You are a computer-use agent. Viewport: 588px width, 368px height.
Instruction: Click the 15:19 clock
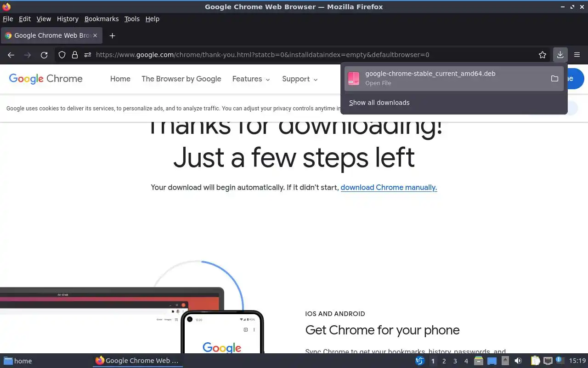click(577, 361)
